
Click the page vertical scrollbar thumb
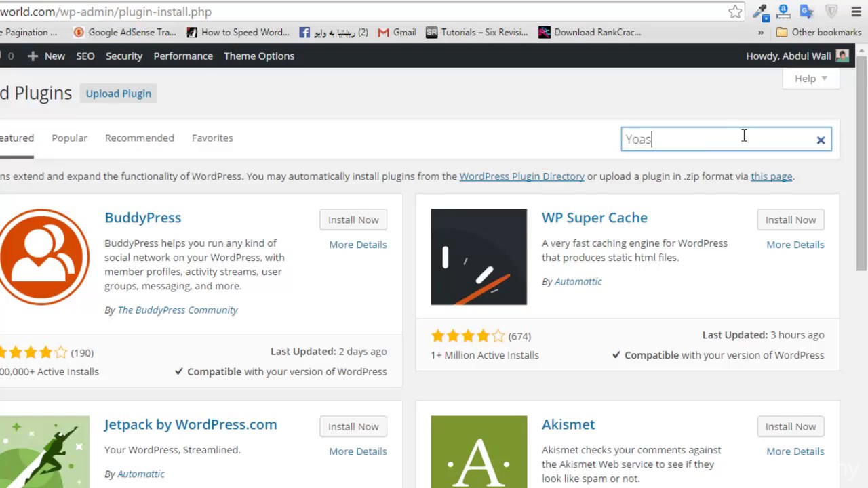[861, 163]
